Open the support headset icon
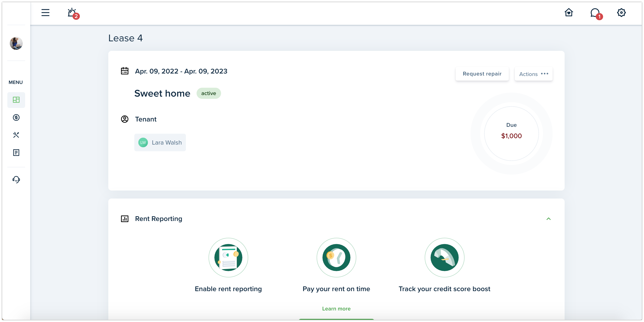 point(16,179)
